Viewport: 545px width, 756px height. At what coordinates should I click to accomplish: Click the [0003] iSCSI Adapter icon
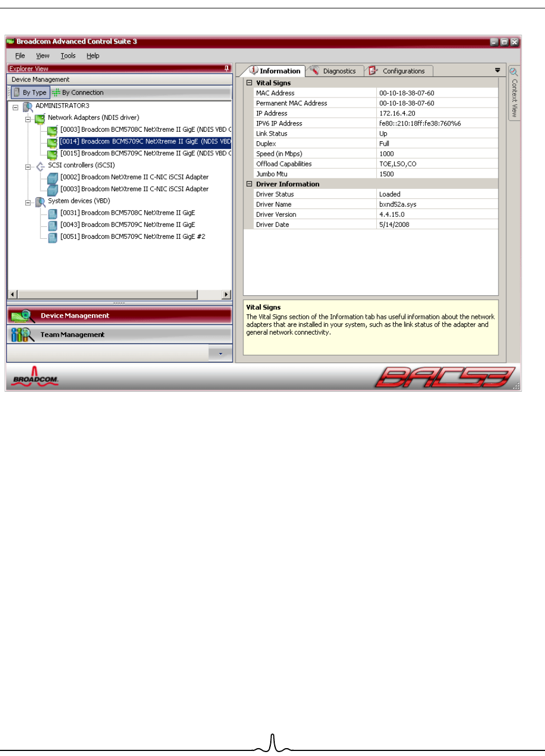pyautogui.click(x=52, y=190)
